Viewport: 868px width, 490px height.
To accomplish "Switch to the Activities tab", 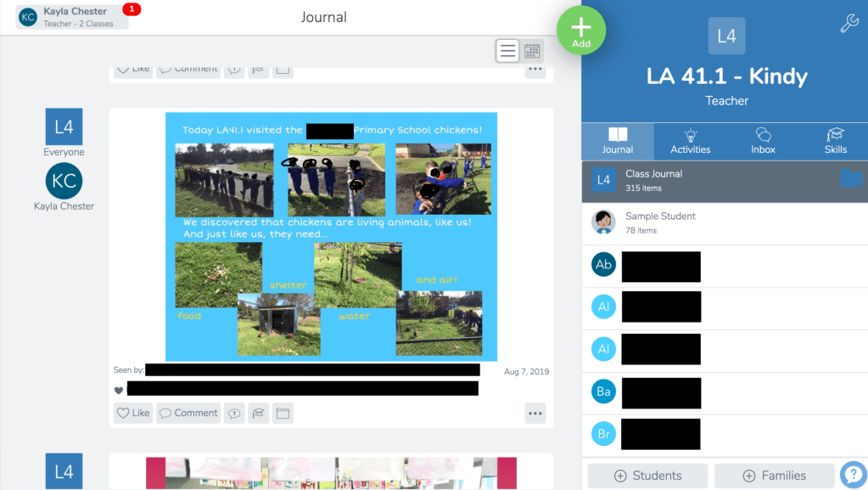I will pos(690,141).
